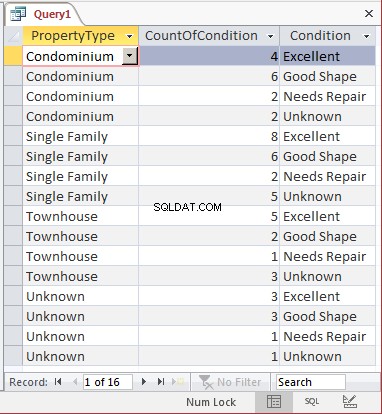This screenshot has width=382, height=414.
Task: Select all records with corner selector
Action: tap(13, 36)
